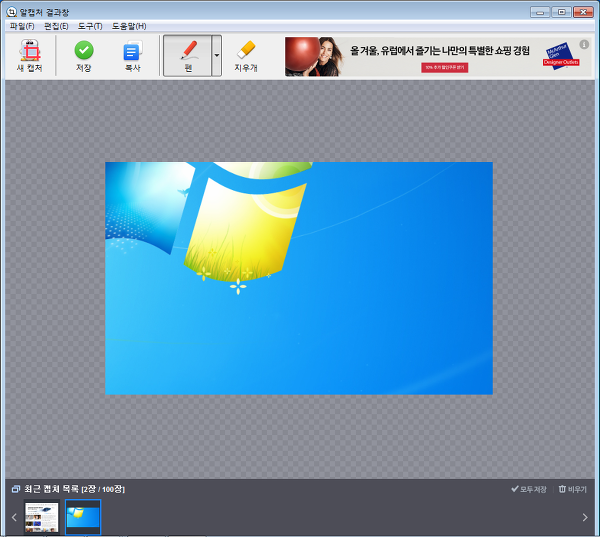The image size is (600, 537).
Task: Click 모두 저장 to save all captures
Action: [529, 489]
